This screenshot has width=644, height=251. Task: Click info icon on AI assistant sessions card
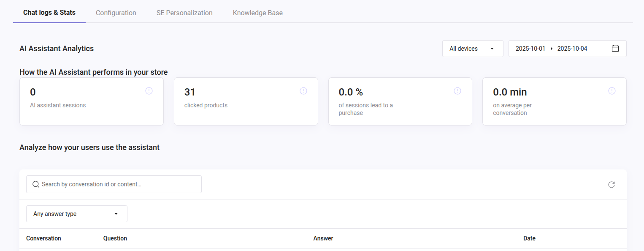149,91
